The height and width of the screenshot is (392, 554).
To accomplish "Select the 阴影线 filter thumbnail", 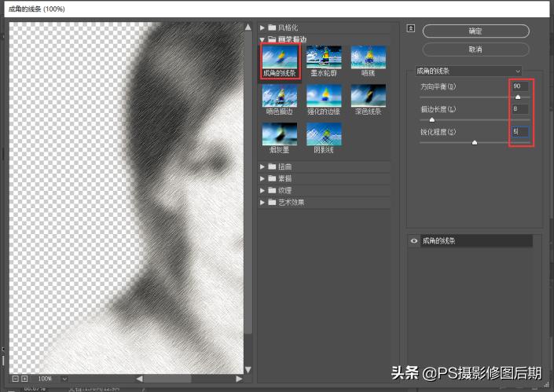I will [324, 134].
